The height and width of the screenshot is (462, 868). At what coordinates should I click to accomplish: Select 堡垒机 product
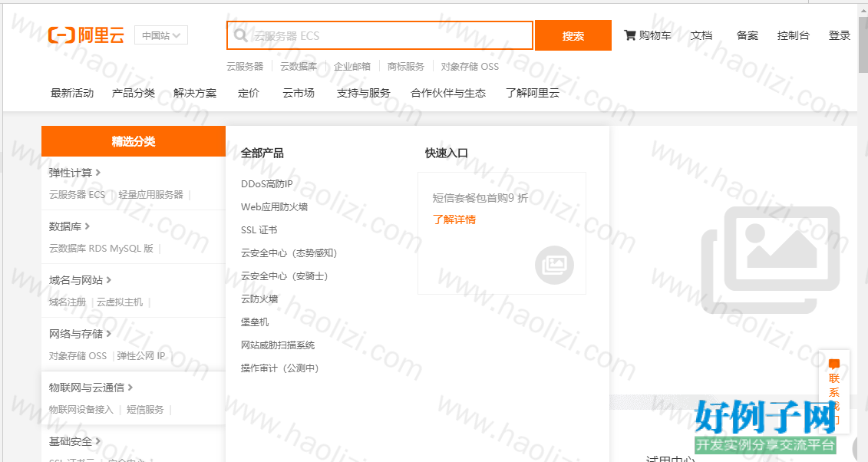(x=255, y=322)
